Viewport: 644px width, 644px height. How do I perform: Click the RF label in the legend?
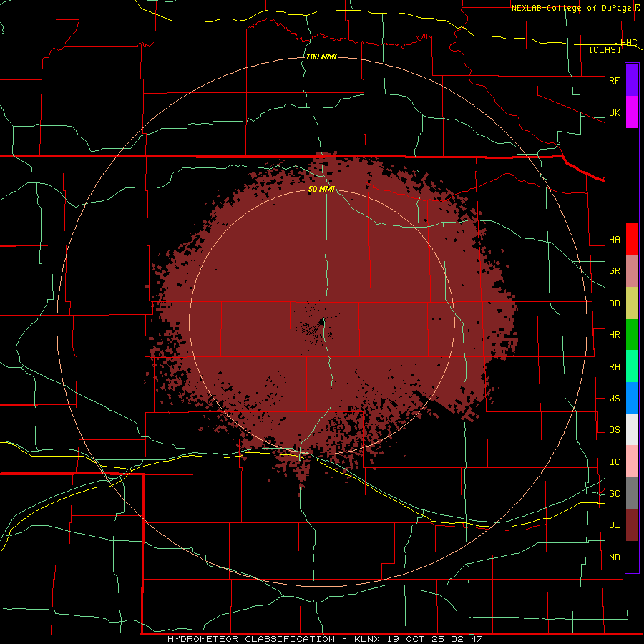point(614,80)
